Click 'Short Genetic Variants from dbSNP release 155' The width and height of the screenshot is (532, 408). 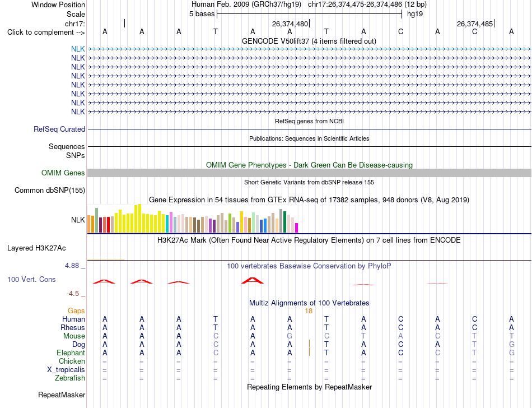click(x=309, y=182)
